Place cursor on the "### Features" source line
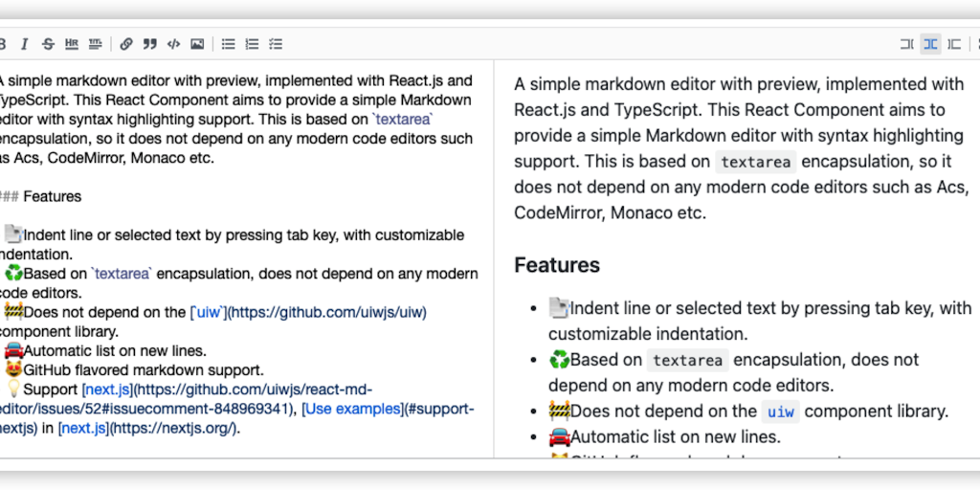980x490 pixels. [x=48, y=196]
